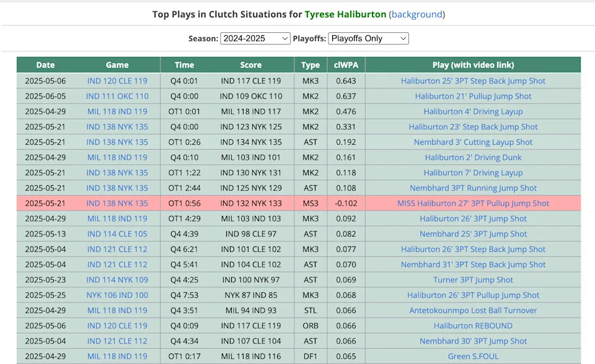Play Haliburton 2' Driving Dunk video
The width and height of the screenshot is (595, 364).
point(473,157)
